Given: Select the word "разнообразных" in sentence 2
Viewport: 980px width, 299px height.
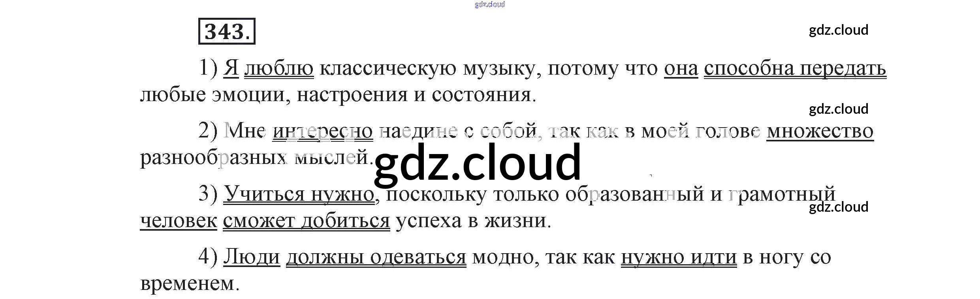Looking at the screenshot, I should (x=213, y=158).
